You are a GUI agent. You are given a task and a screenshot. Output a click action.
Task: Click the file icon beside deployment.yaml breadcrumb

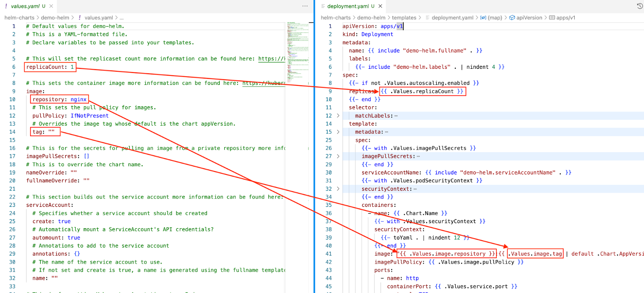click(427, 18)
